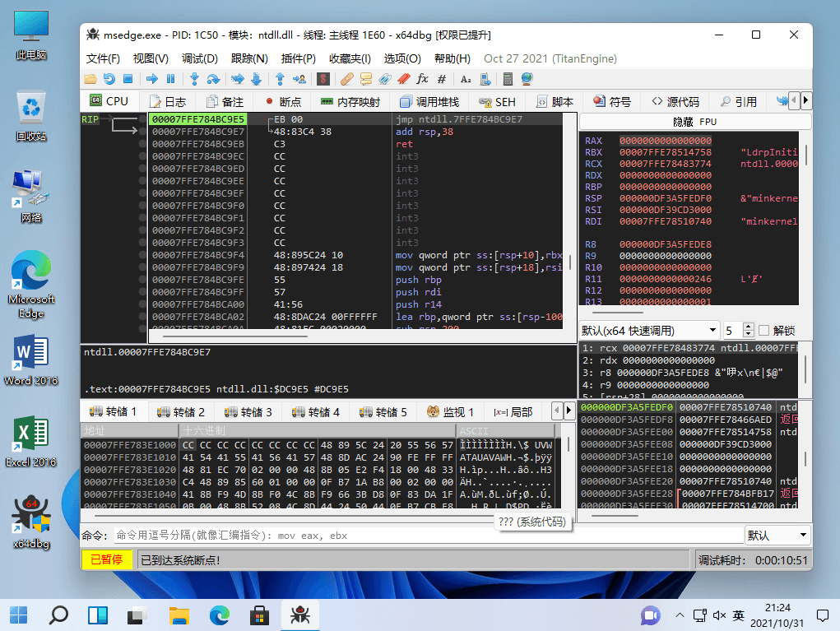Open intermodular calls icon

(x=485, y=79)
